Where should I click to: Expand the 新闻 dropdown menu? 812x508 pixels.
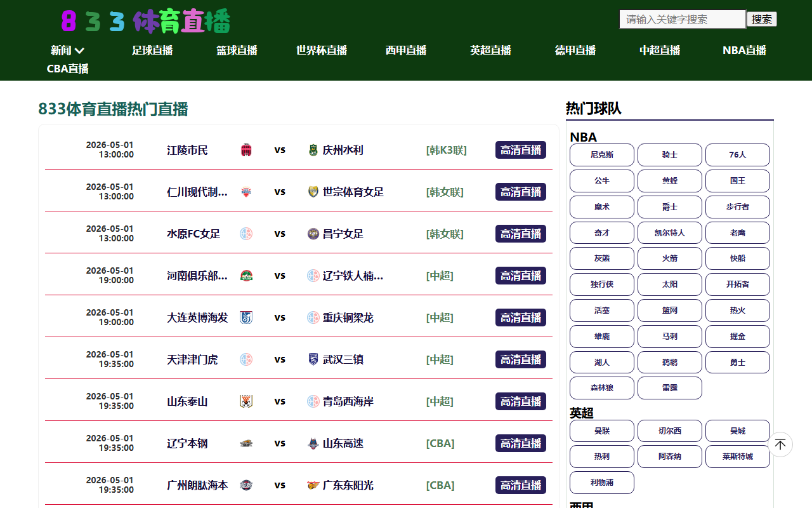[67, 50]
